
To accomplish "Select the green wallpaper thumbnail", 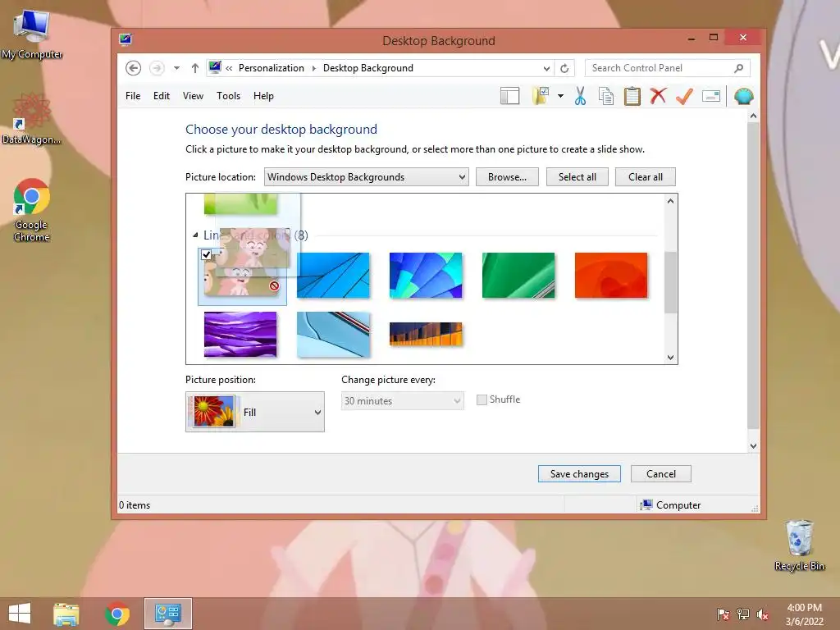I will (x=518, y=276).
